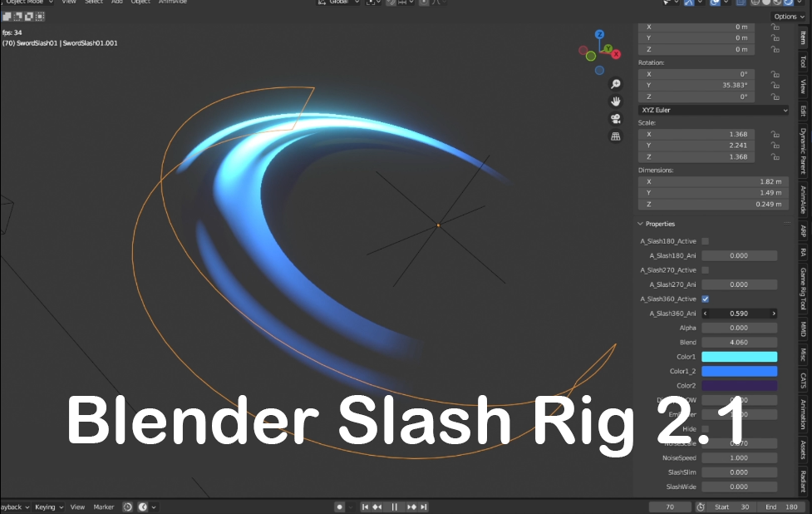Click the Dimensions X field 1.82 m
812x514 pixels.
coord(714,182)
